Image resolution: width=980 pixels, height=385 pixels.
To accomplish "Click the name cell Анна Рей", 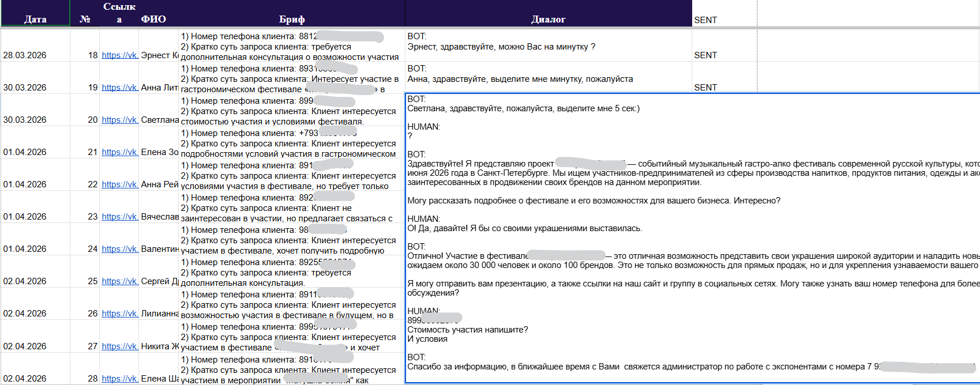I will click(159, 175).
